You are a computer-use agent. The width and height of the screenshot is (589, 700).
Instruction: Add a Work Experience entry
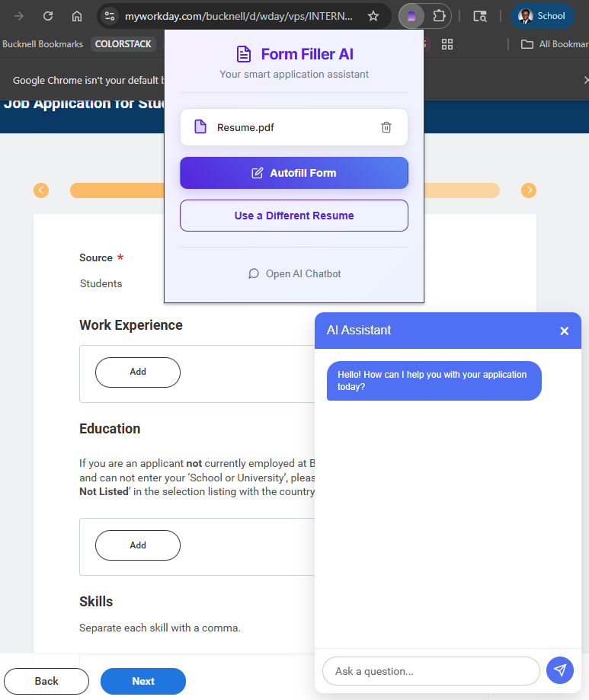click(x=138, y=372)
